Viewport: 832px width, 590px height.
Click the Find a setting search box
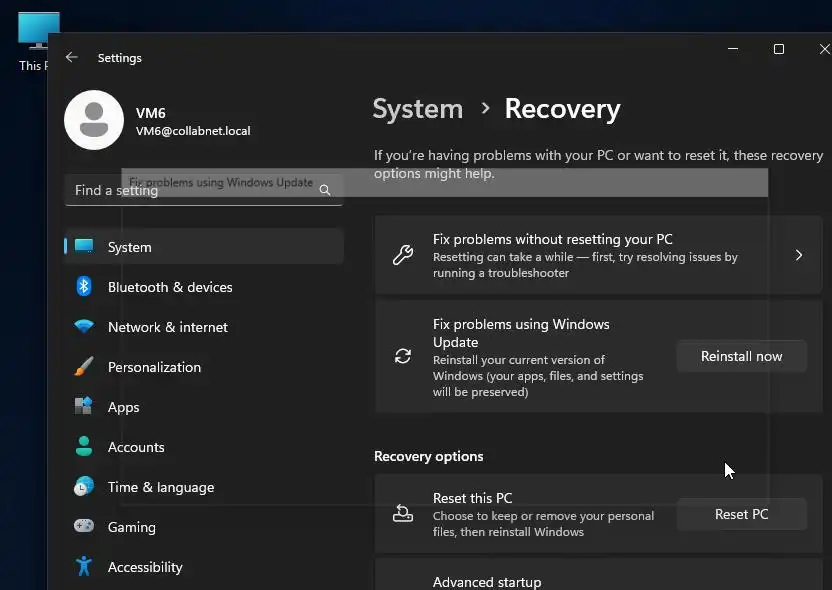click(x=204, y=190)
